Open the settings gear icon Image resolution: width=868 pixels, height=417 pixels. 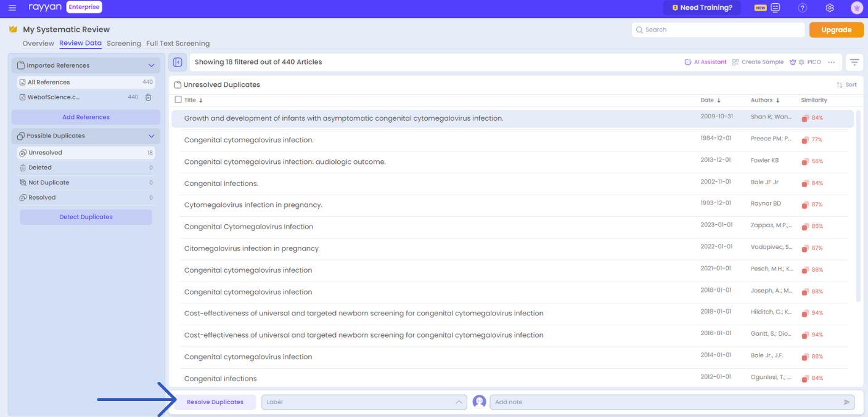pyautogui.click(x=830, y=8)
